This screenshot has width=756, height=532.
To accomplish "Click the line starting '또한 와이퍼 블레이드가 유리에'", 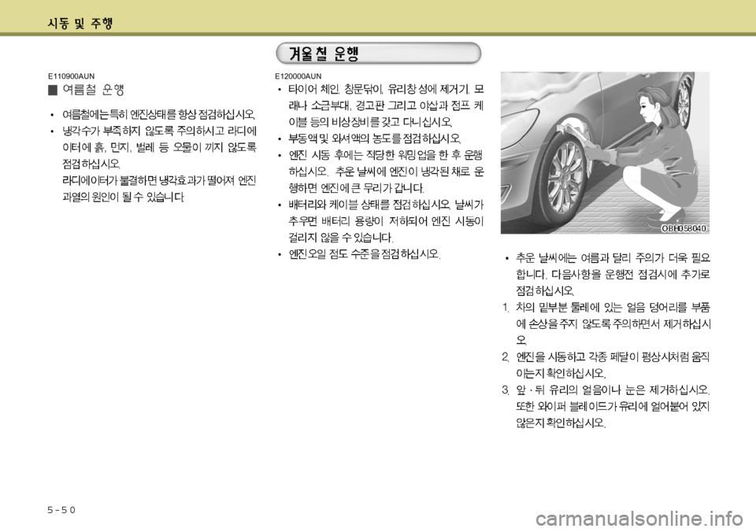I will tap(613, 407).
